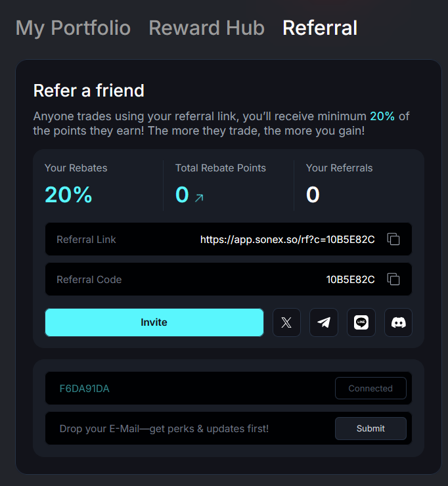Image resolution: width=448 pixels, height=486 pixels.
Task: Switch to My Portfolio tab
Action: click(x=73, y=28)
